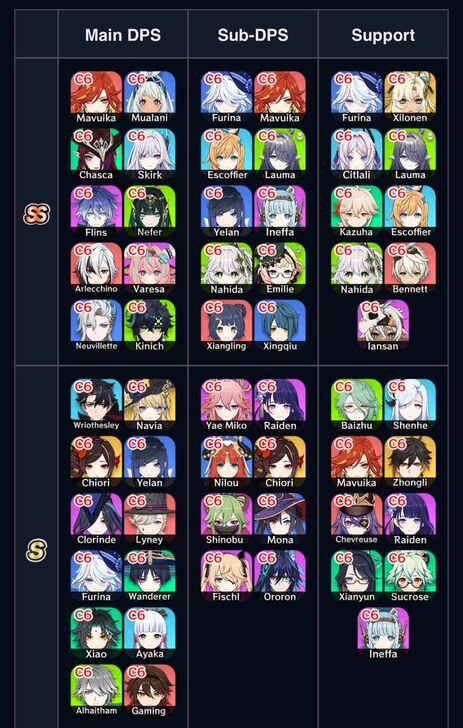
Task: Click the S tier rank badge
Action: point(37,551)
